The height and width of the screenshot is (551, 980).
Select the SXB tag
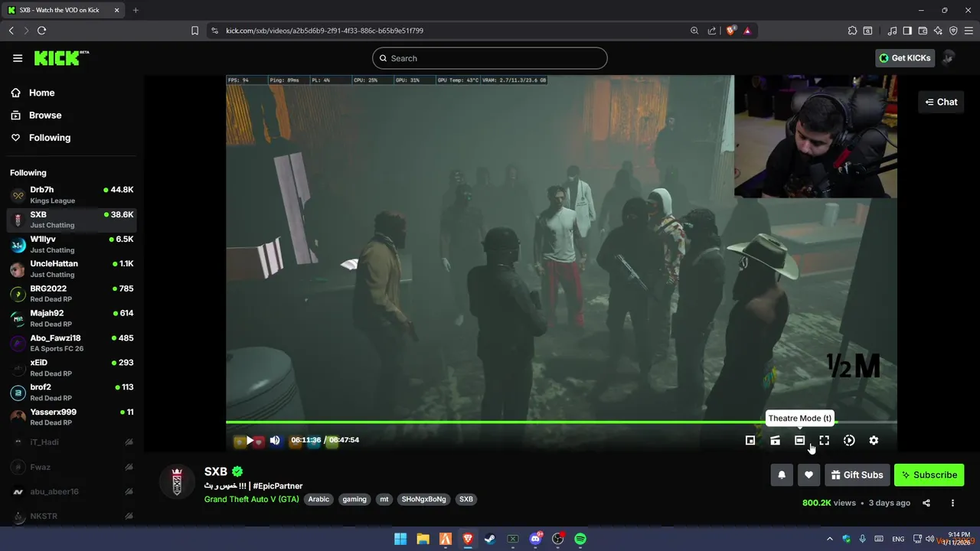465,499
